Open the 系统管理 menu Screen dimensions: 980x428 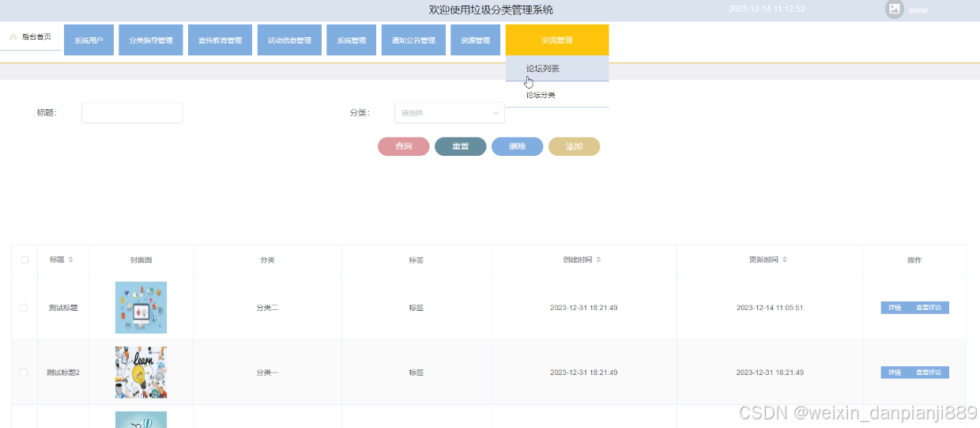coord(351,40)
